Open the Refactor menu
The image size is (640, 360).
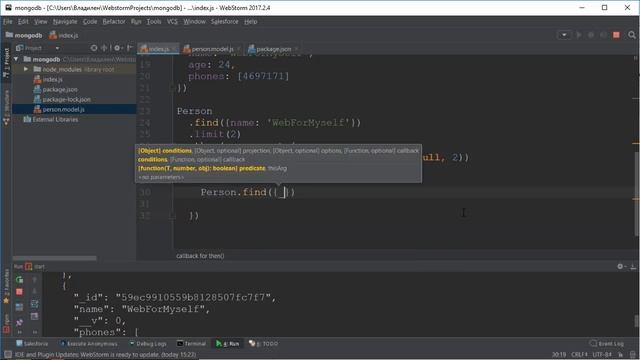[x=114, y=22]
